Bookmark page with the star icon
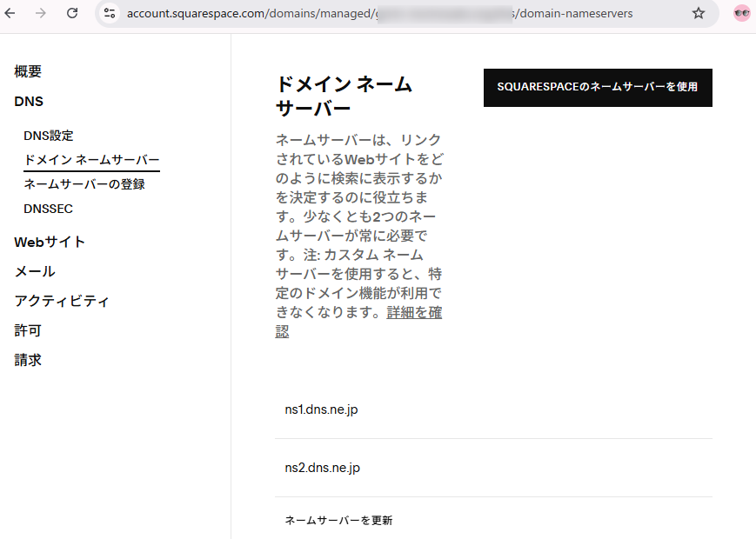This screenshot has width=756, height=539. click(x=698, y=13)
